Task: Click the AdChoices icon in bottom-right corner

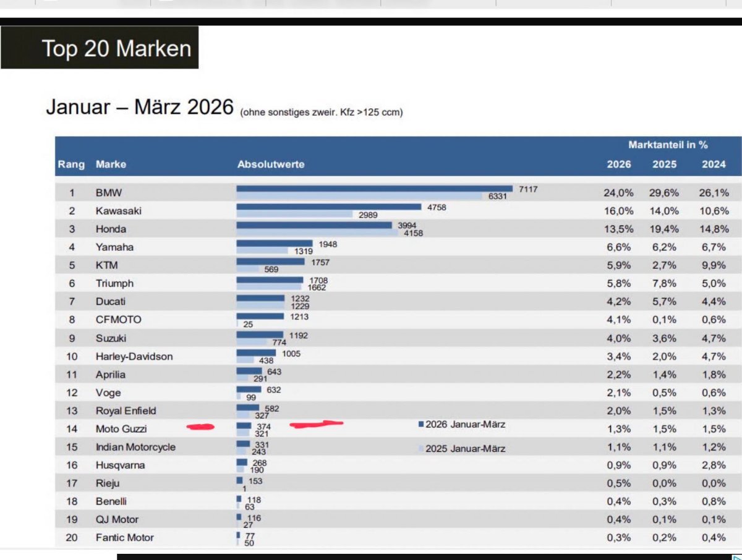Action: [x=736, y=556]
